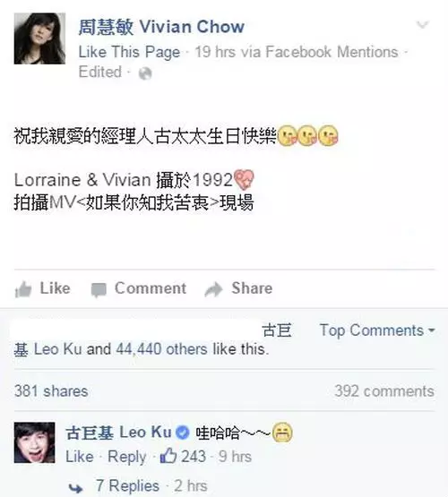Click Like under Leo Ku's comment
This screenshot has width=448, height=497.
pos(80,457)
